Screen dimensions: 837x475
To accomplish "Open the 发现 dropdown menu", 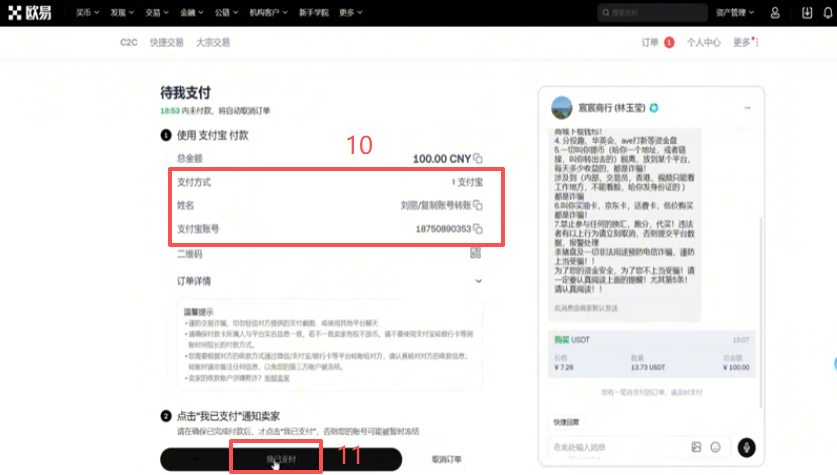I will [x=122, y=12].
